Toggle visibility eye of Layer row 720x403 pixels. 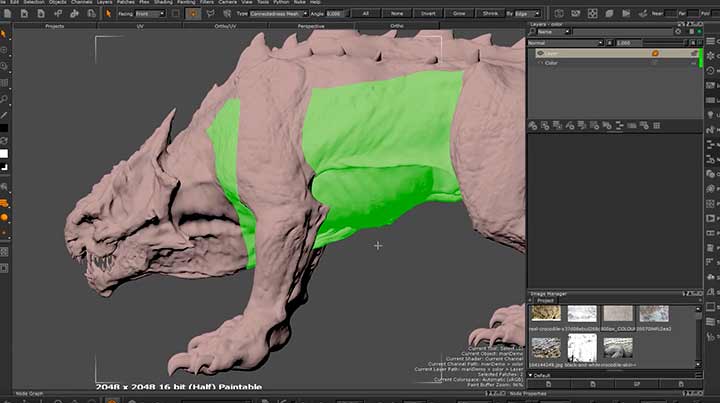[540, 53]
